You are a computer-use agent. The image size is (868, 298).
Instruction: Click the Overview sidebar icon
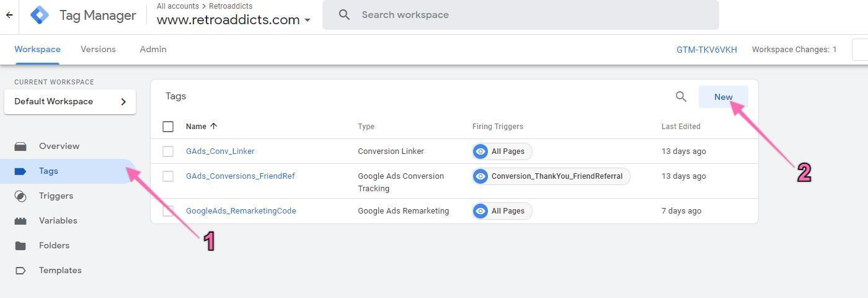[20, 147]
